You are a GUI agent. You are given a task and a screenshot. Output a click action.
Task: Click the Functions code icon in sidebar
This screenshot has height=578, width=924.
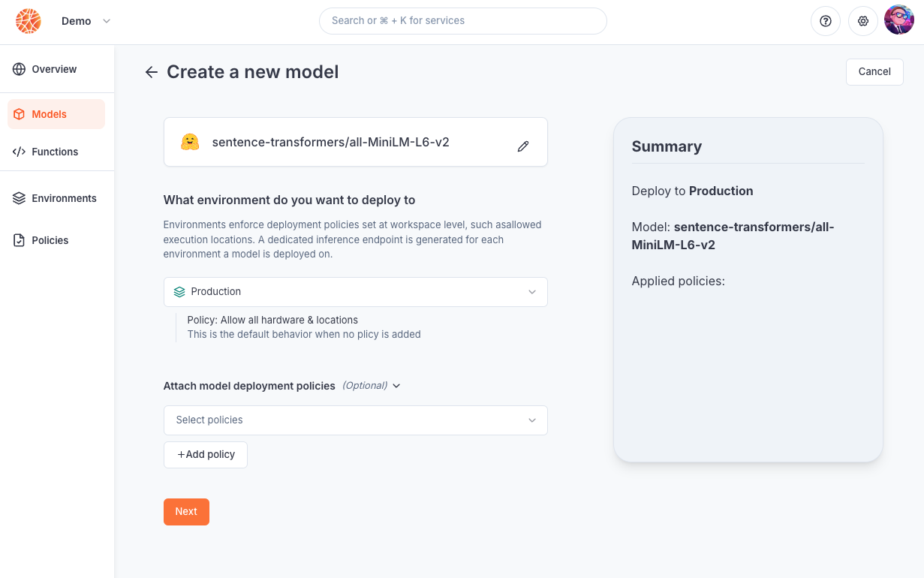click(x=19, y=152)
